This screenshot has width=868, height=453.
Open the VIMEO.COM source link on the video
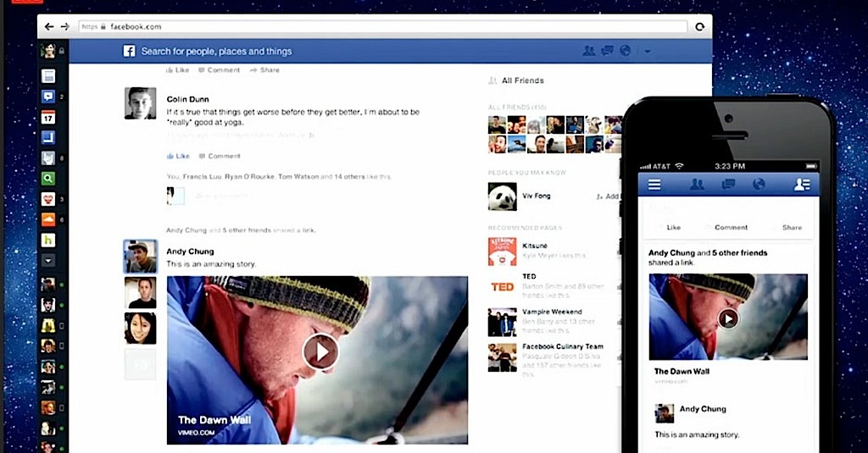[x=196, y=433]
